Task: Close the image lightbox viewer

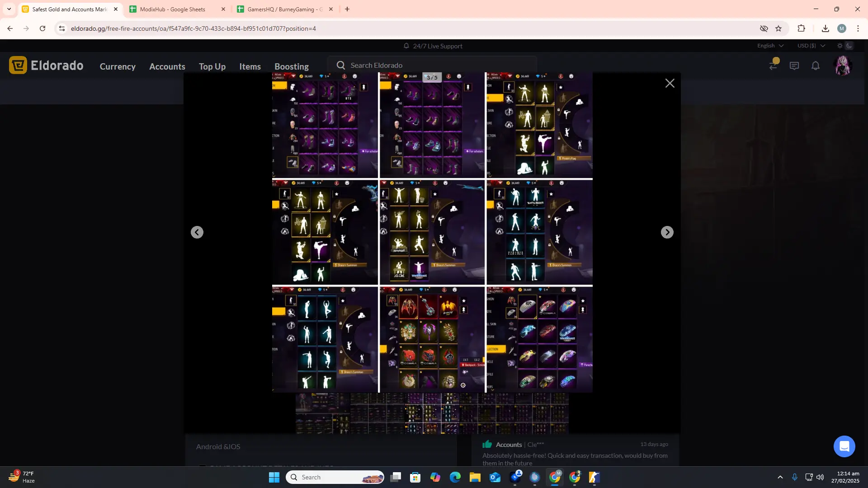Action: (x=670, y=83)
